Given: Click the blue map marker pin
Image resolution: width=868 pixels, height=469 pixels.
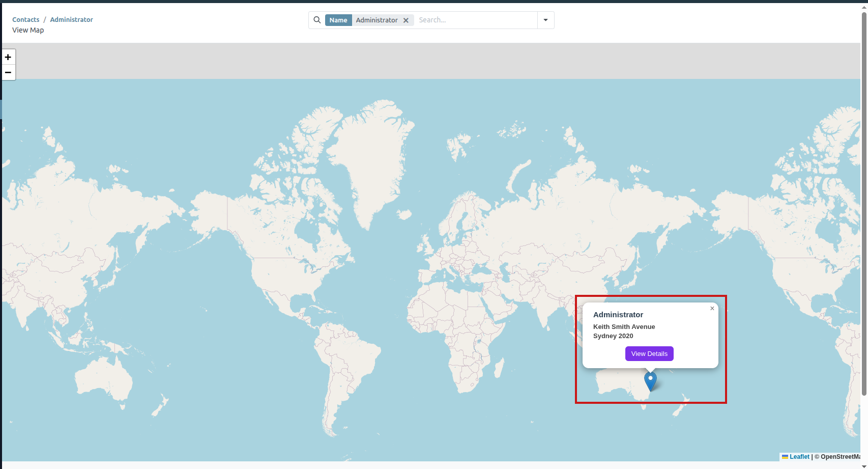Looking at the screenshot, I should click(650, 380).
